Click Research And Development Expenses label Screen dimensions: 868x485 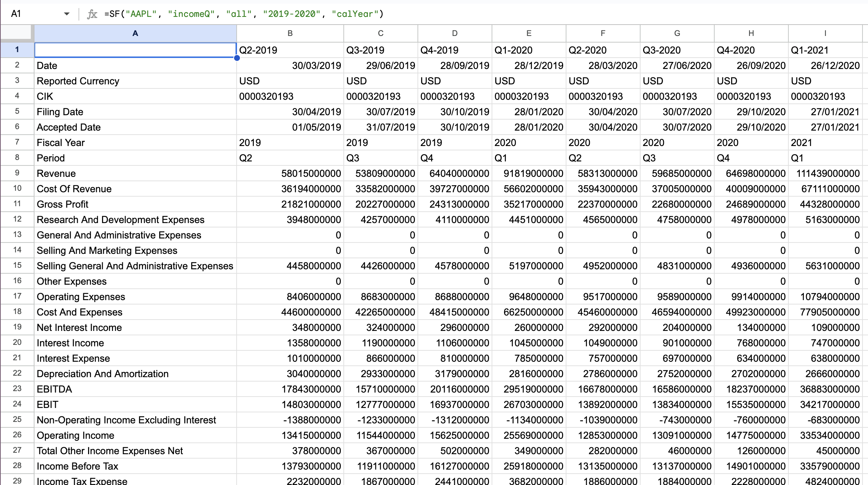coord(135,219)
